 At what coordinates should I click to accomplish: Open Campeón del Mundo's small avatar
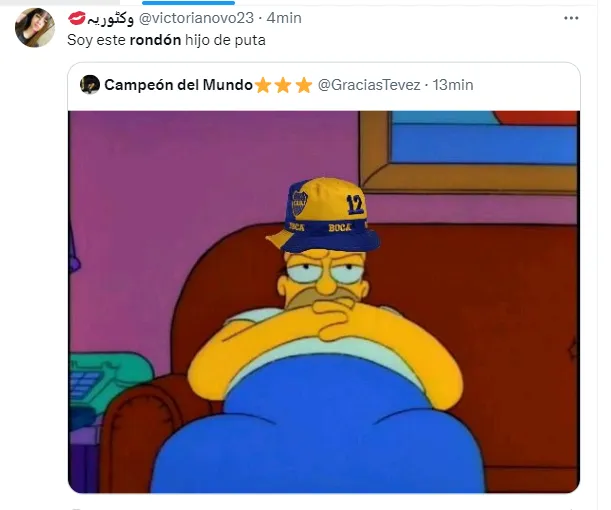tap(90, 84)
